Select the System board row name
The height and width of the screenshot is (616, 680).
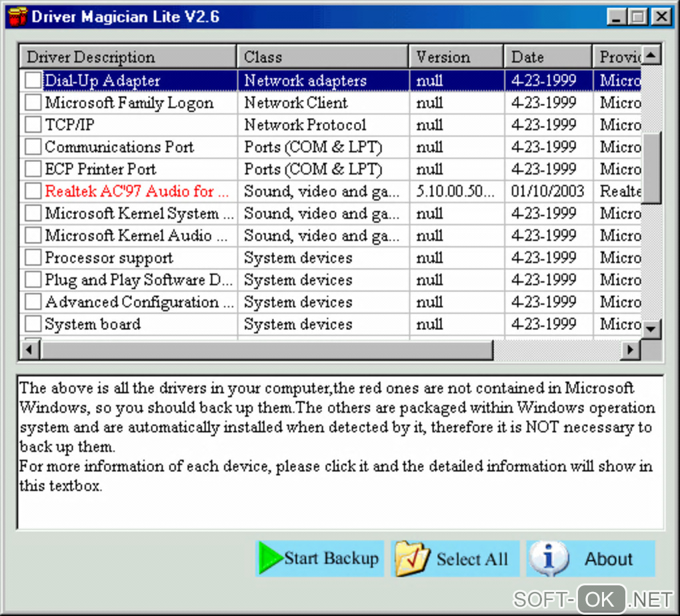(x=93, y=324)
